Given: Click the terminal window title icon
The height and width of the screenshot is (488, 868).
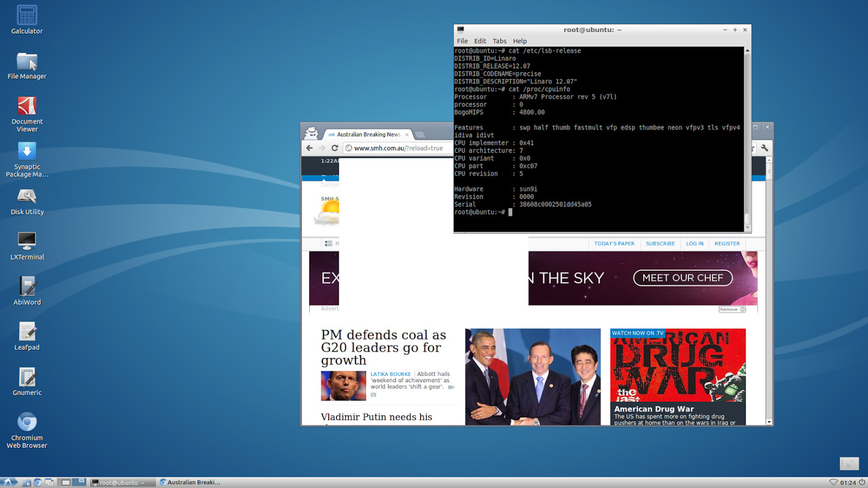Looking at the screenshot, I should point(461,30).
